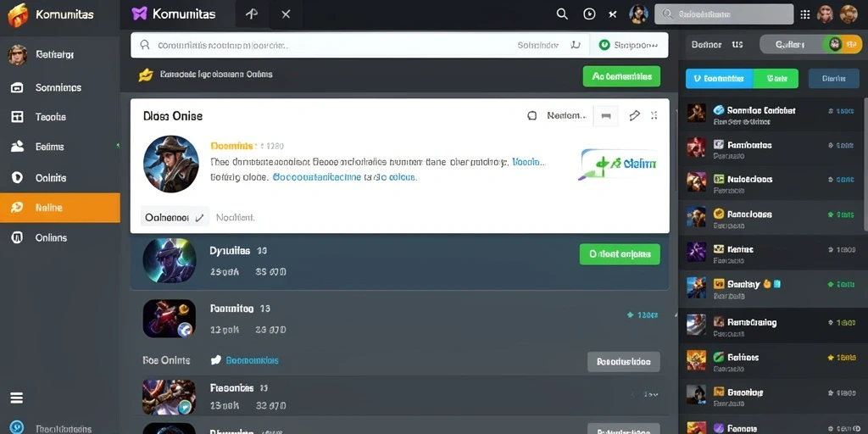Image resolution: width=868 pixels, height=434 pixels.
Task: Click the bird icon beside Foe Onlints
Action: tap(216, 360)
